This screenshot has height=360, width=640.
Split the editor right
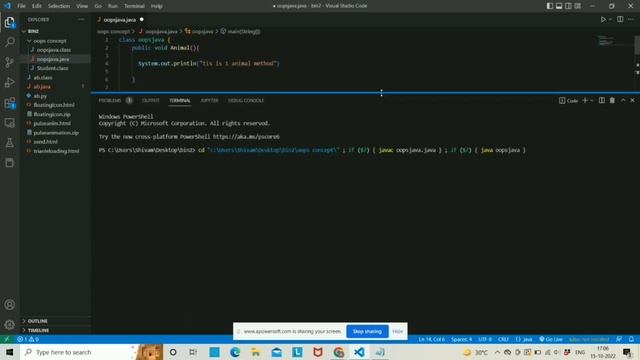(x=620, y=19)
